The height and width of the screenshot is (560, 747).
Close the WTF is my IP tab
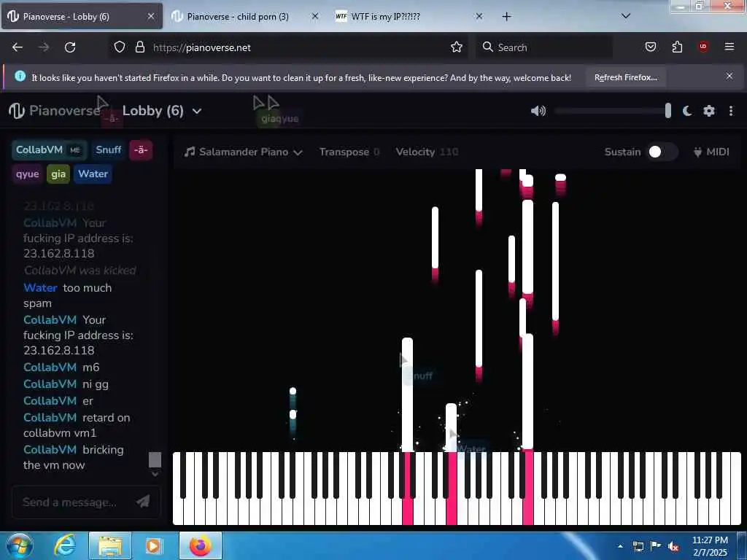[x=479, y=17]
